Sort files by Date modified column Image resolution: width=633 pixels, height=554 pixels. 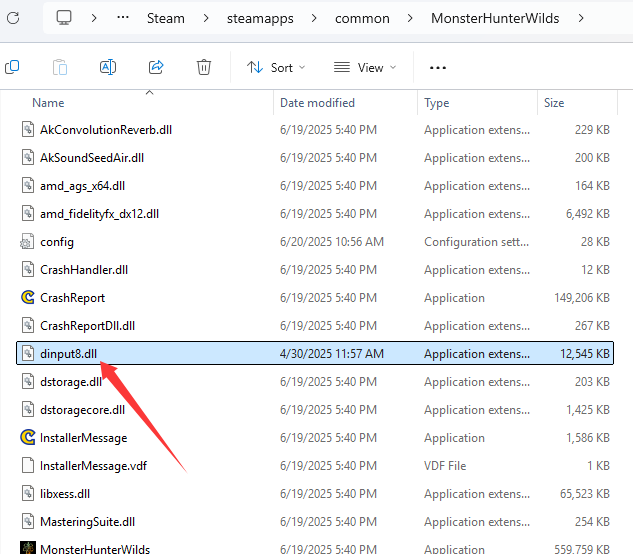coord(316,103)
